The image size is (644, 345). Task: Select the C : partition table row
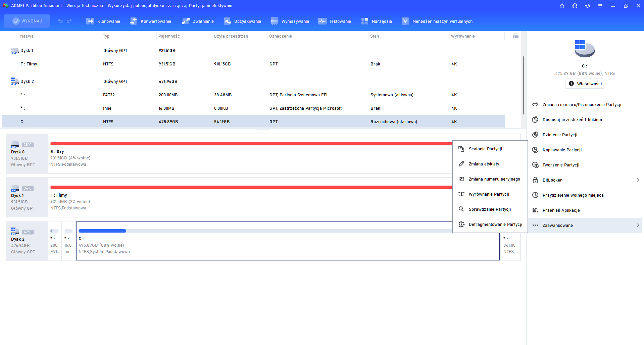253,121
